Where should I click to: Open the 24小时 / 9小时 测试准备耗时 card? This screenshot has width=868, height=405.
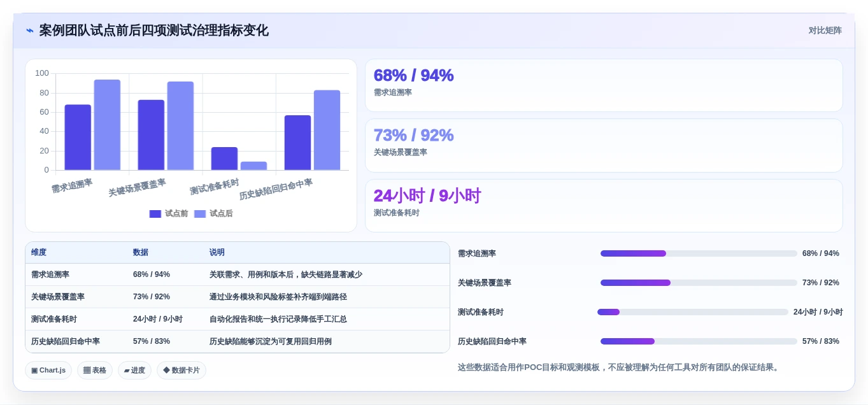604,206
